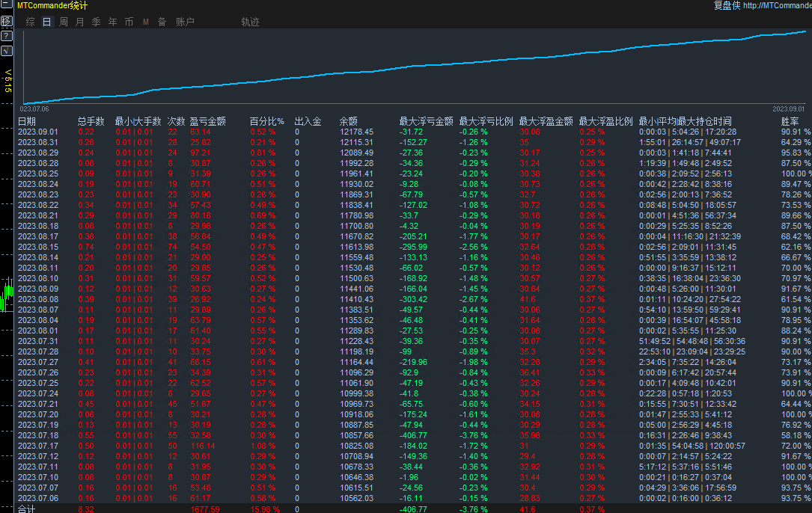Click balance value 10562.03
The width and height of the screenshot is (812, 513).
click(x=357, y=498)
